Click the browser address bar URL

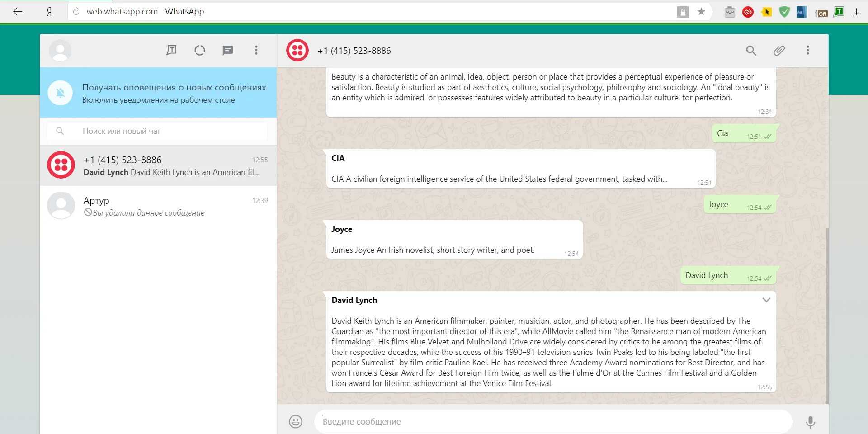pyautogui.click(x=122, y=12)
